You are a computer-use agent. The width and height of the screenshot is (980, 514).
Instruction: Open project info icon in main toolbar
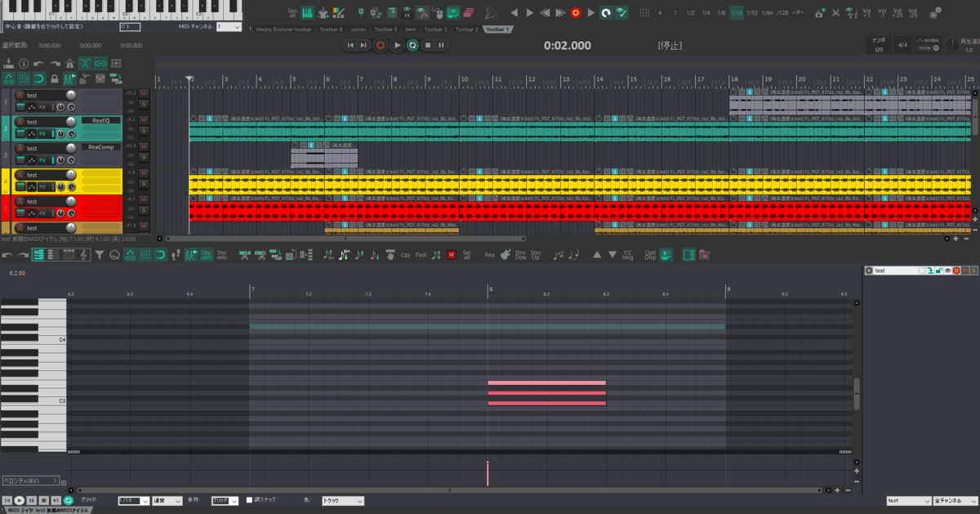pos(24,64)
